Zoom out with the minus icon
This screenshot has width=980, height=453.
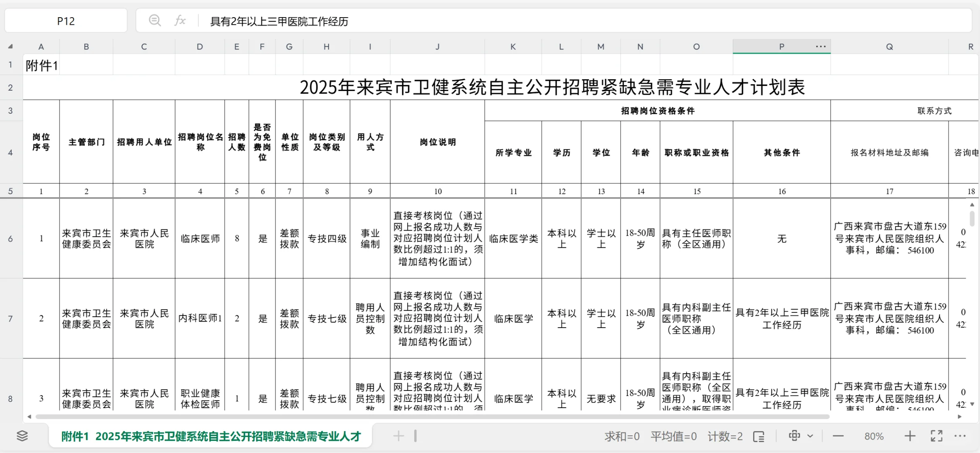point(838,436)
